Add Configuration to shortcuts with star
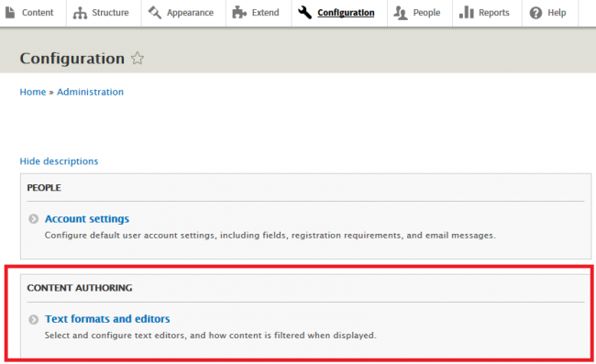Viewport: 596px width, 364px height. [x=138, y=58]
